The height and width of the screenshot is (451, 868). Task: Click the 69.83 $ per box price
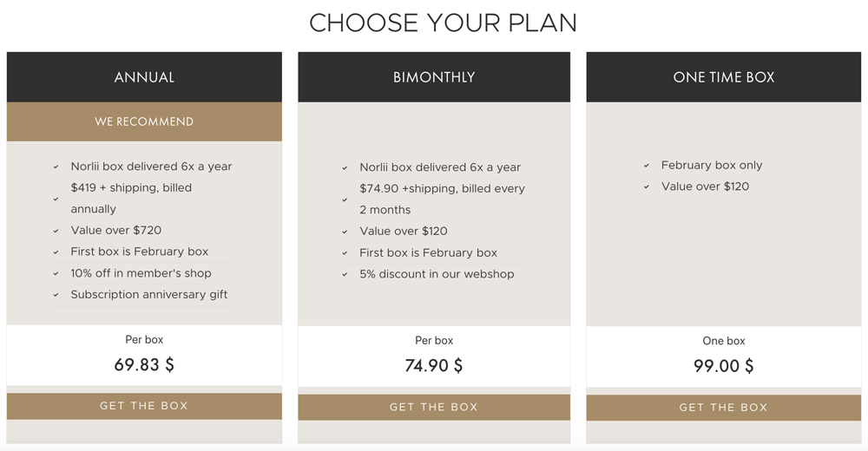(144, 364)
